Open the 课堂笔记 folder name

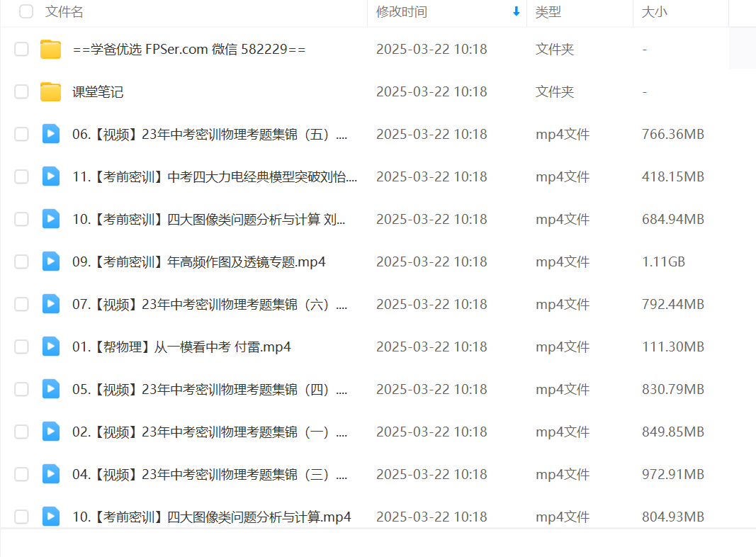(98, 91)
